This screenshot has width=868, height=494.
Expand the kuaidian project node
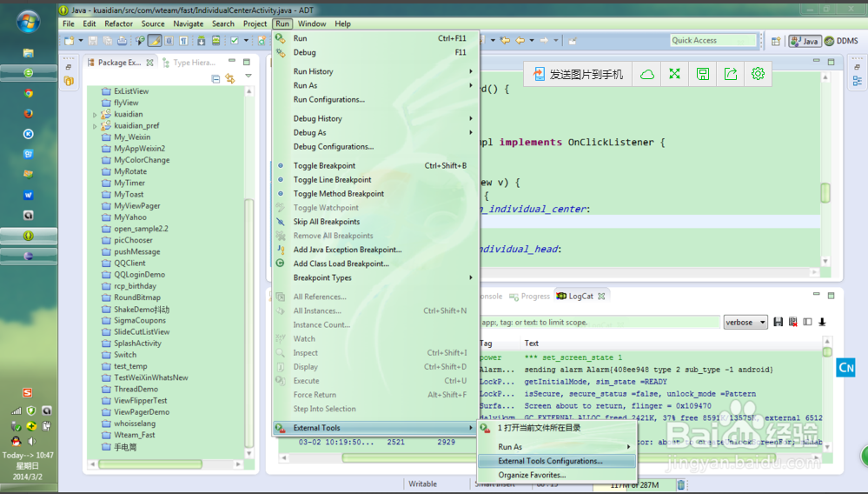pyautogui.click(x=95, y=115)
